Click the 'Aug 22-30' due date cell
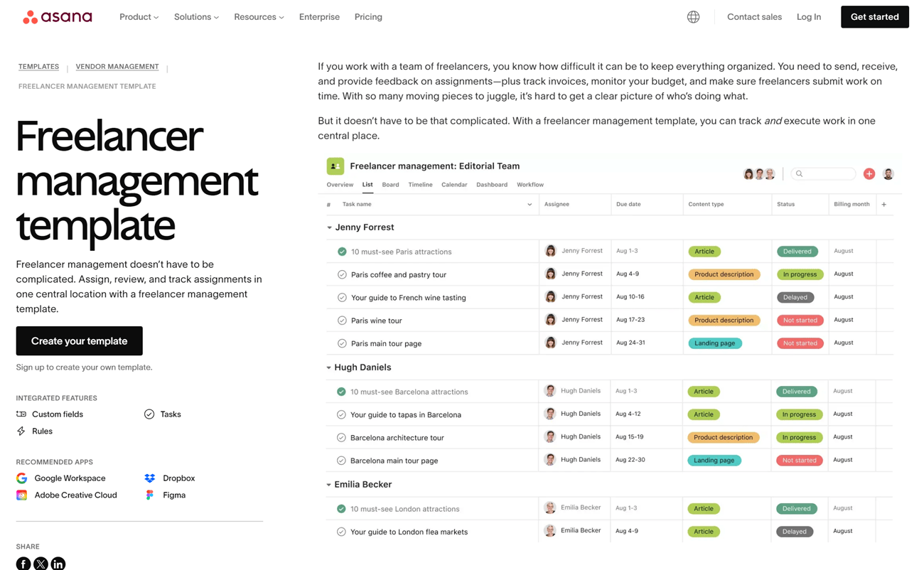Image resolution: width=924 pixels, height=570 pixels. point(630,460)
